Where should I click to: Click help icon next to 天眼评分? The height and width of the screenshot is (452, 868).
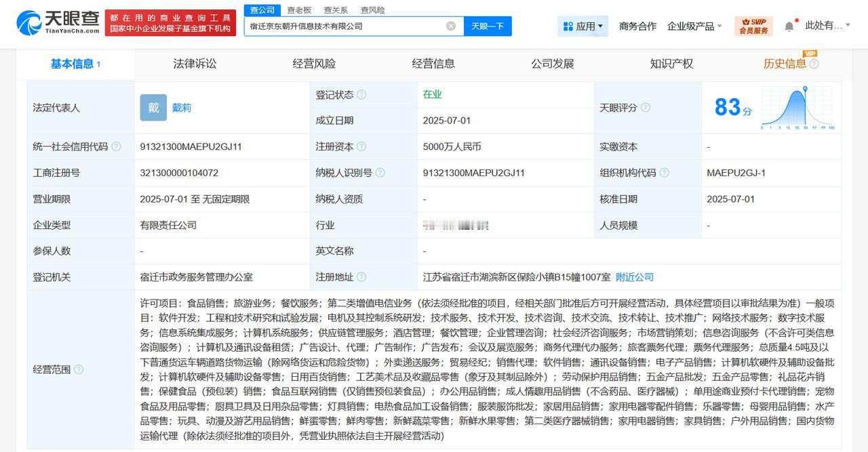(646, 108)
